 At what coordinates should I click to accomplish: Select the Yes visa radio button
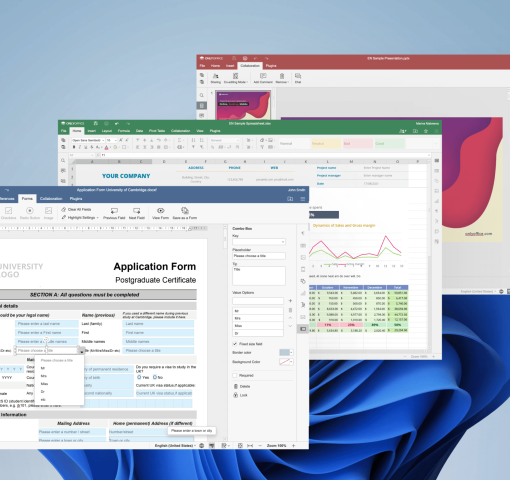(x=139, y=377)
